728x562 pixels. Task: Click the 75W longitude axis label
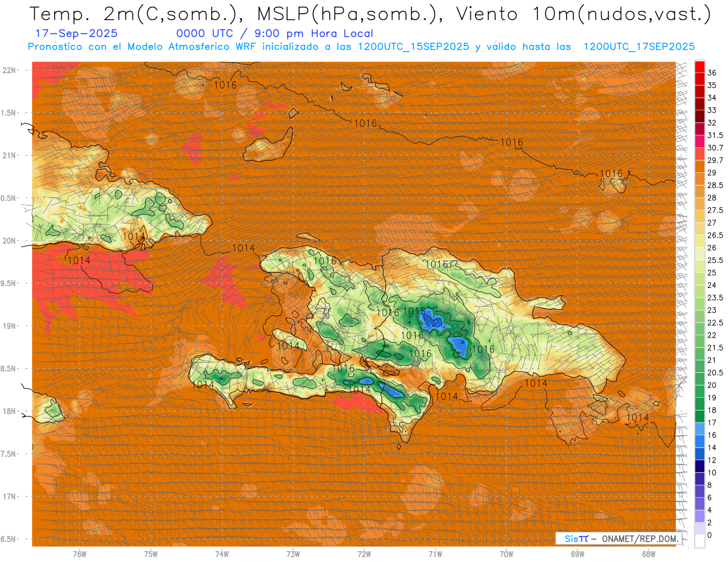[151, 554]
